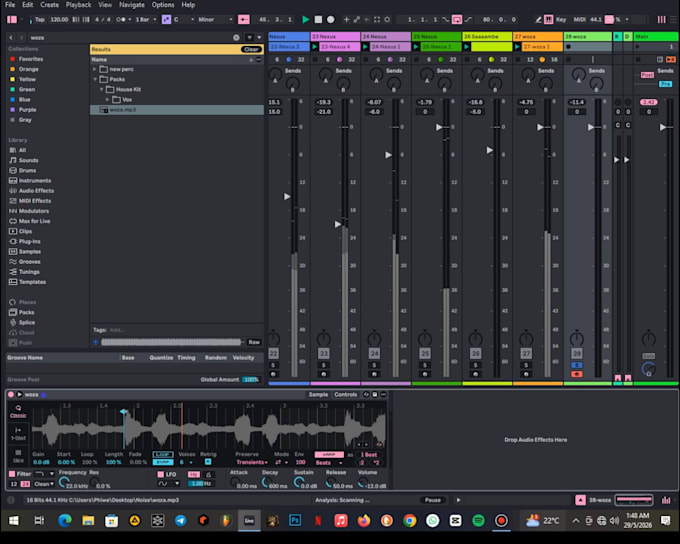Open the Edit menu

[x=27, y=5]
